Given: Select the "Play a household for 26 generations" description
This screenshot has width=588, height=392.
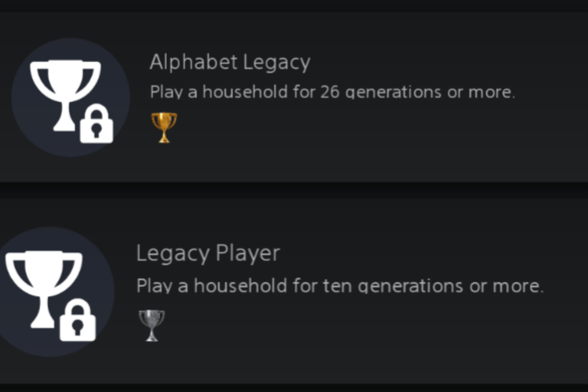Looking at the screenshot, I should tap(332, 92).
